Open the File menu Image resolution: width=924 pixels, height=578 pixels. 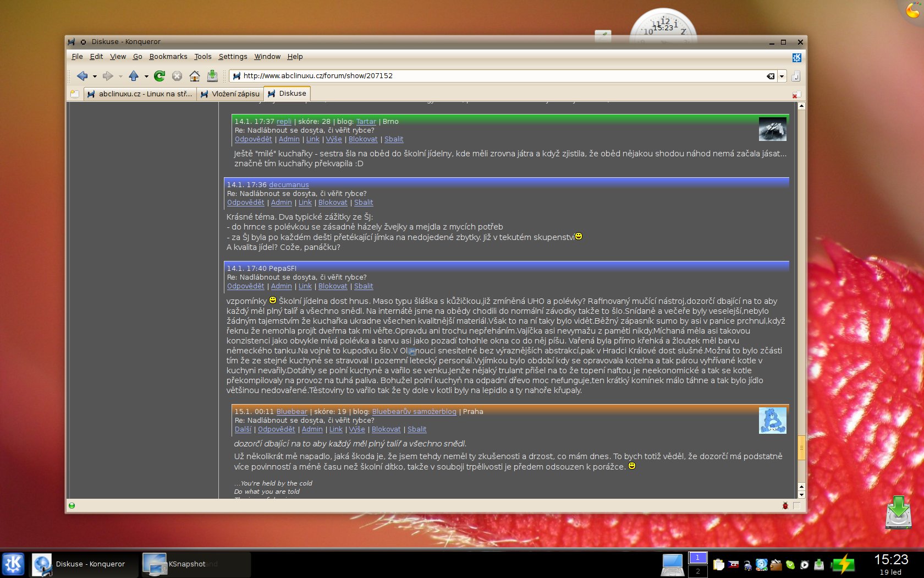pos(77,57)
